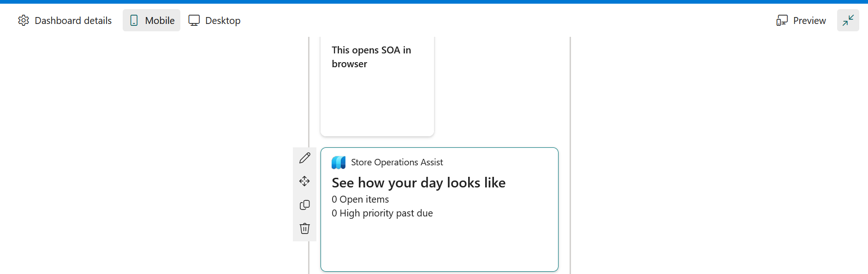Click the Store Operations Assist app logo
Screen dimensions: 868x274
[x=339, y=163]
